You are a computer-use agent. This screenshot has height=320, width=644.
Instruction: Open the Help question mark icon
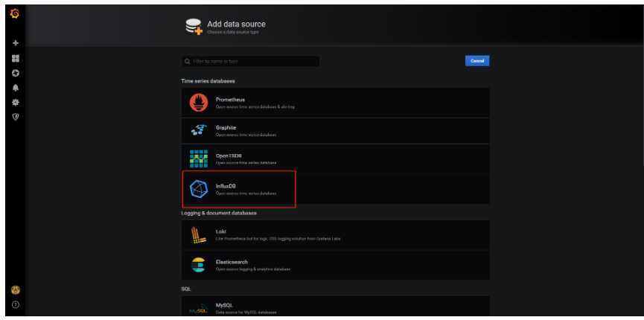pos(16,305)
